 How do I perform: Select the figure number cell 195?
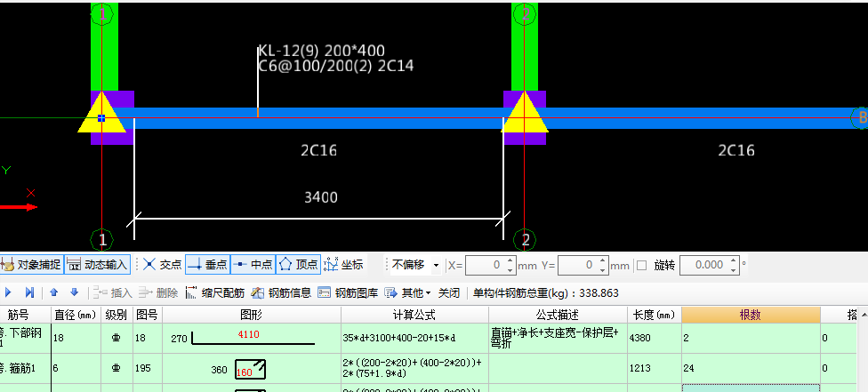pyautogui.click(x=148, y=368)
